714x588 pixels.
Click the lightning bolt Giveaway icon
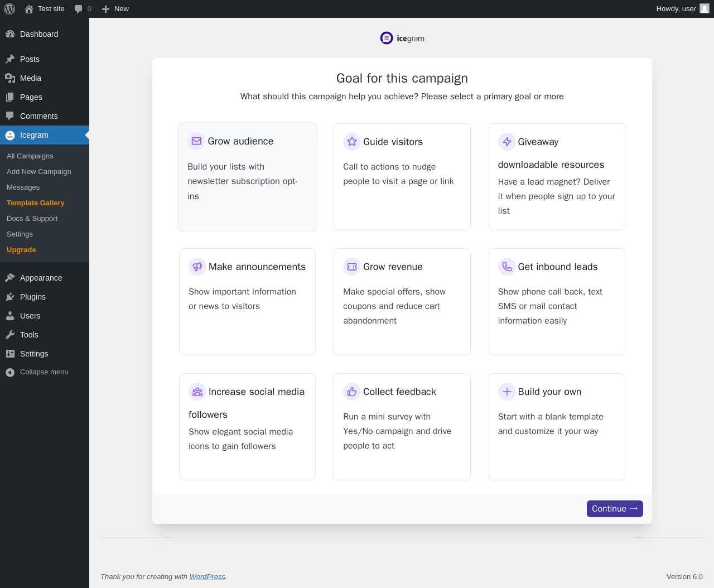506,142
